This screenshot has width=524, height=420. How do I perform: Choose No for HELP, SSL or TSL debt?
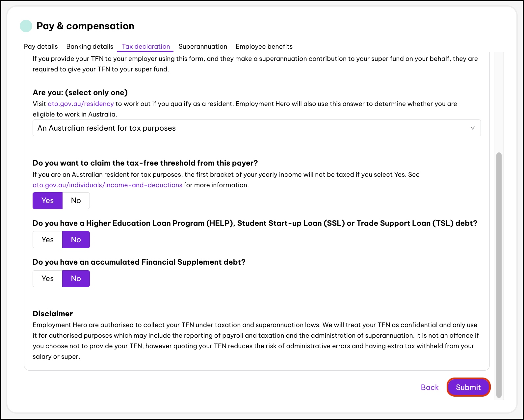(x=76, y=240)
